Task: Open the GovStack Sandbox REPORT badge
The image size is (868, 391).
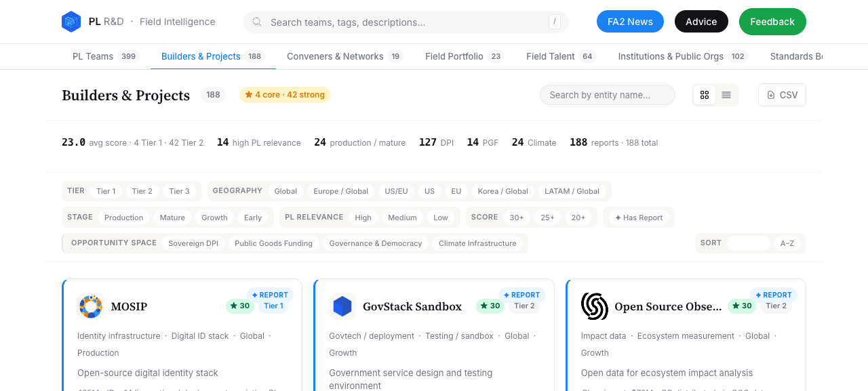Action: point(521,295)
